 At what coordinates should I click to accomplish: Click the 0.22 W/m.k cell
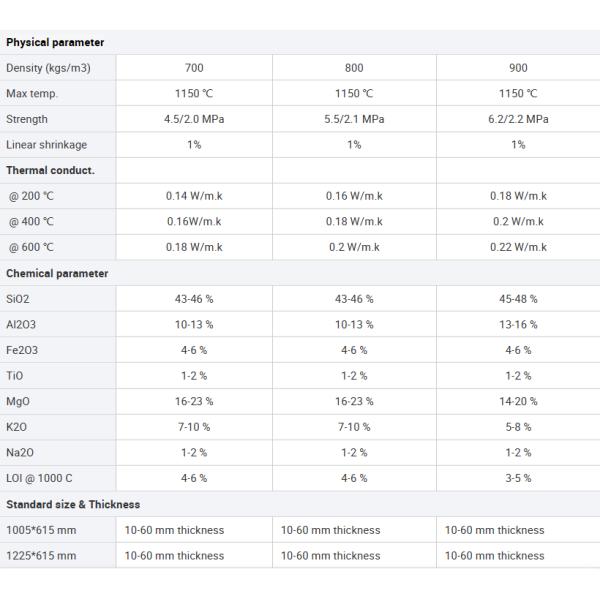(x=518, y=247)
